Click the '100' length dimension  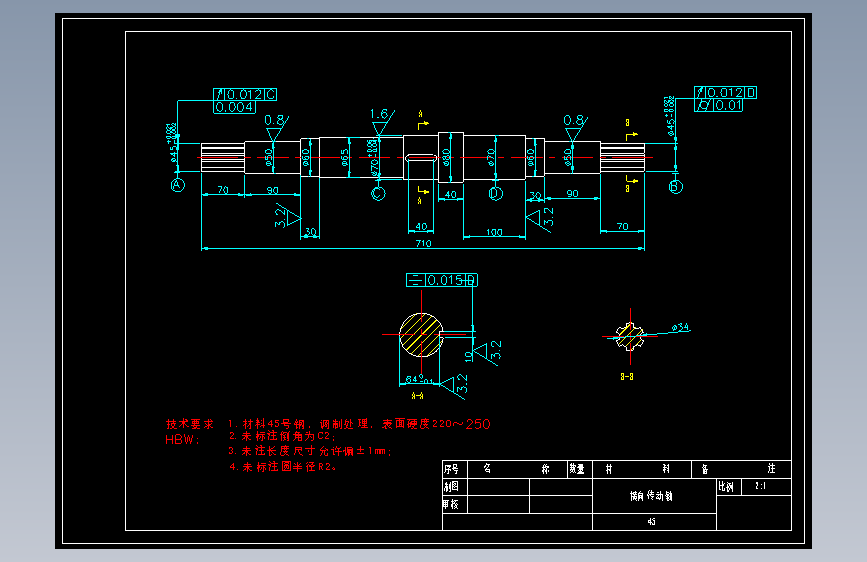click(494, 232)
